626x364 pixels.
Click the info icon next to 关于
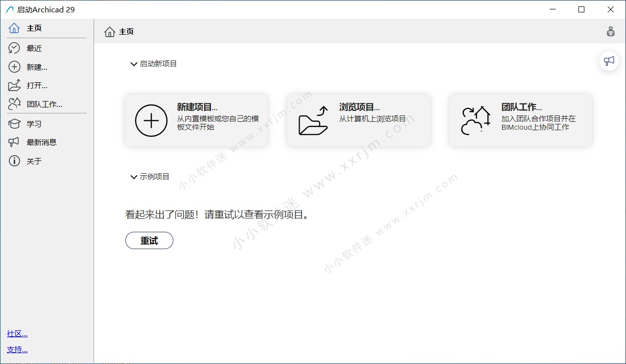coord(14,161)
